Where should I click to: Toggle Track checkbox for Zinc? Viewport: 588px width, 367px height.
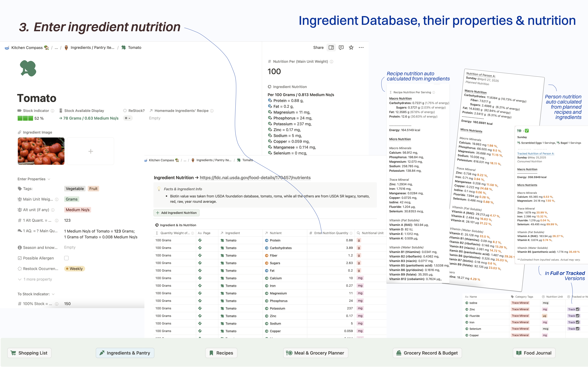(578, 309)
